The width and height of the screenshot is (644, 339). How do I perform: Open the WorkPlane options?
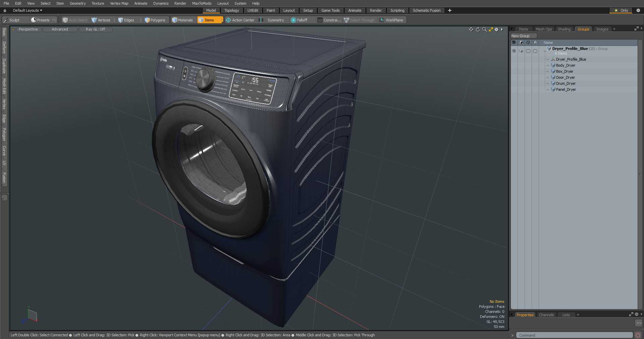[391, 20]
